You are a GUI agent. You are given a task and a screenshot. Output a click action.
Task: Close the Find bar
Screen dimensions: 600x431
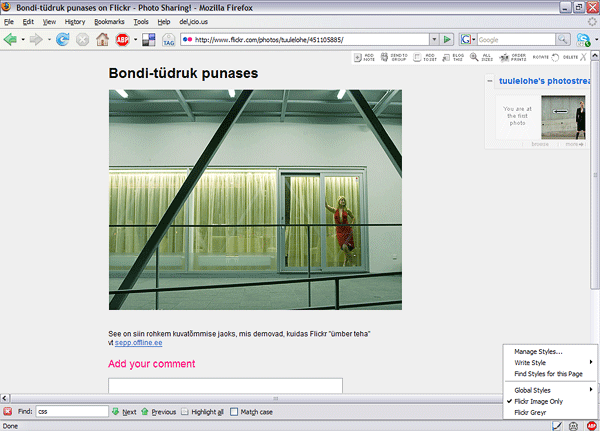pyautogui.click(x=9, y=411)
